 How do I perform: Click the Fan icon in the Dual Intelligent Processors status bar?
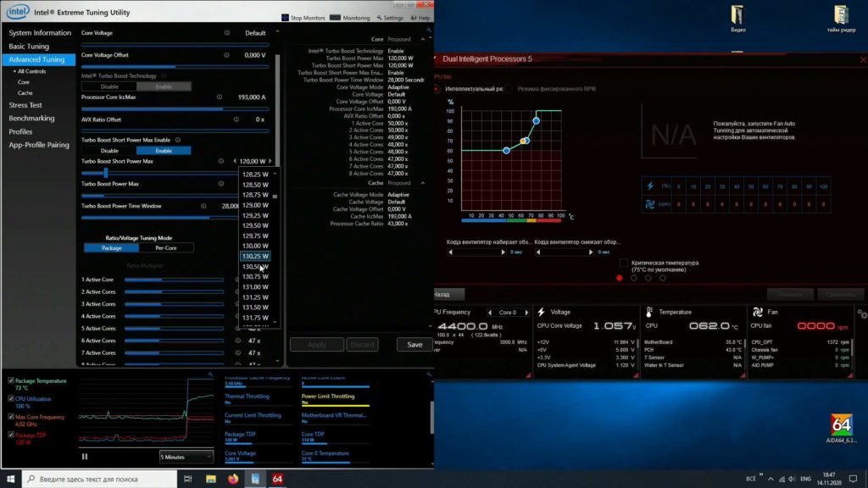(758, 312)
